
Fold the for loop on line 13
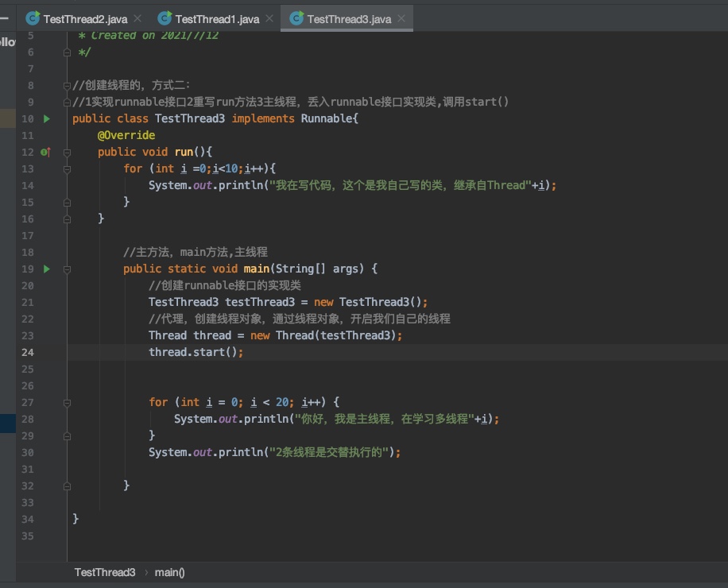pos(68,169)
